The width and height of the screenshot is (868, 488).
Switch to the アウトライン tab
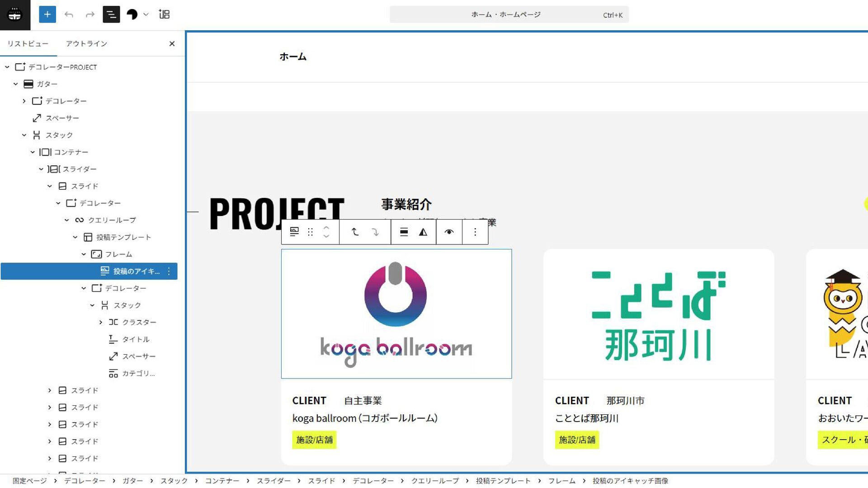pos(86,44)
